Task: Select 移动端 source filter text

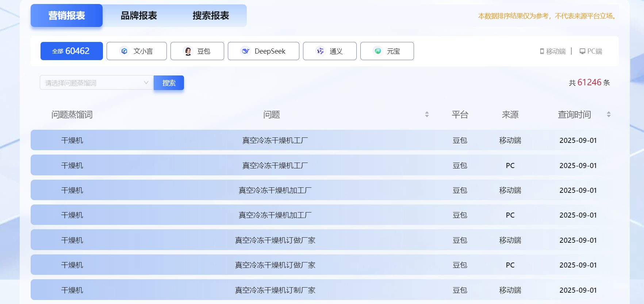Action: click(x=556, y=51)
